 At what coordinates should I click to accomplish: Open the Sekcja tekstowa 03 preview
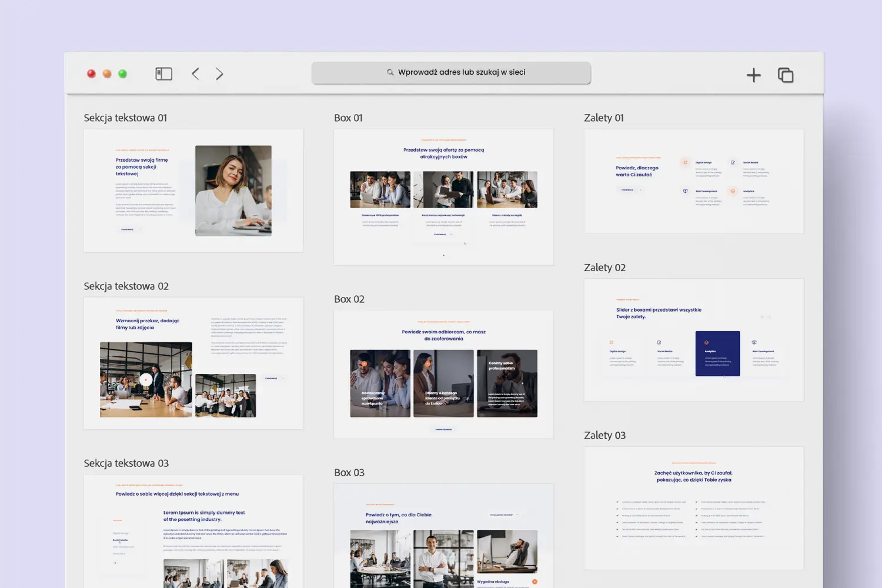tap(193, 531)
